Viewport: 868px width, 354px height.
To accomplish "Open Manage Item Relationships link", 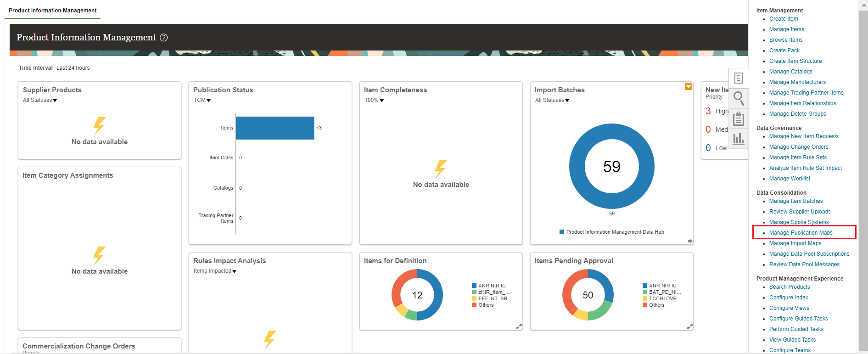I will [802, 103].
